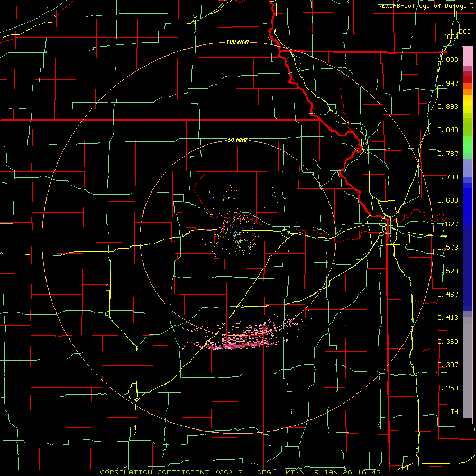The height and width of the screenshot is (476, 476).
Task: Click the Correlation Coefficient KTWX product caption
Action: pyautogui.click(x=240, y=472)
